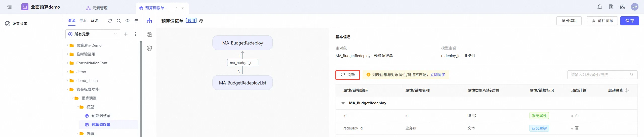Click the 通用 tag beside title
This screenshot has height=137, width=644.
(x=191, y=21)
